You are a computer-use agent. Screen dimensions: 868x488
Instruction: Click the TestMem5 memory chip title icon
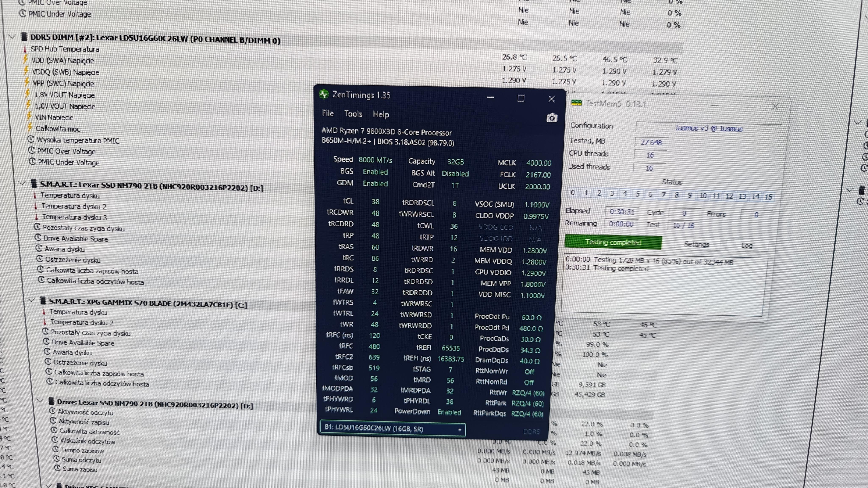pyautogui.click(x=577, y=103)
